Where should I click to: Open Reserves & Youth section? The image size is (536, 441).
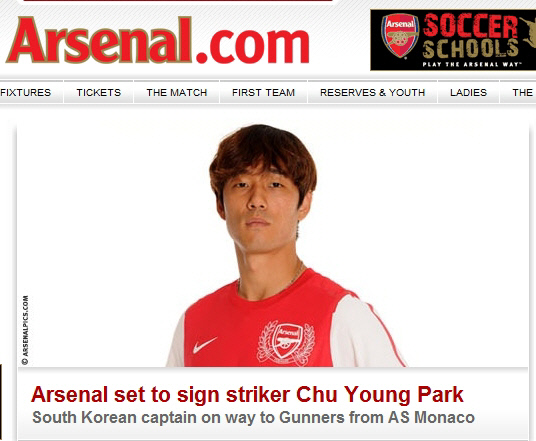pyautogui.click(x=372, y=92)
